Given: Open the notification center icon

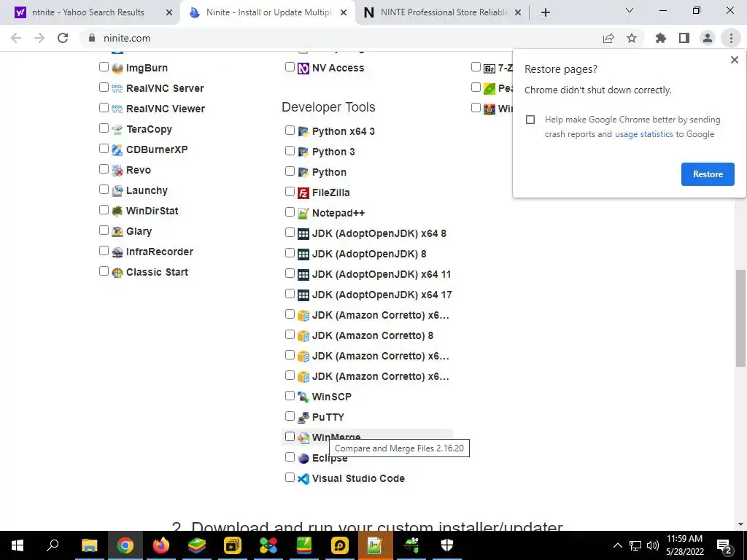Looking at the screenshot, I should click(x=724, y=546).
